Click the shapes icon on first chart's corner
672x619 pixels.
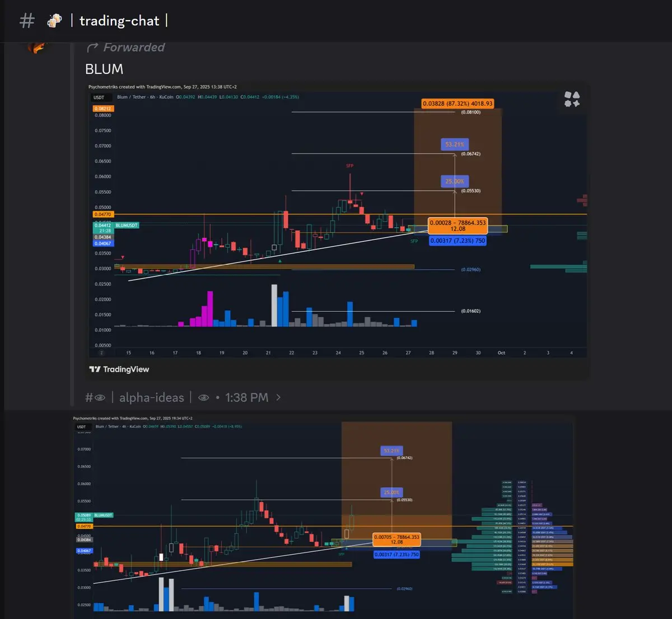click(x=572, y=99)
